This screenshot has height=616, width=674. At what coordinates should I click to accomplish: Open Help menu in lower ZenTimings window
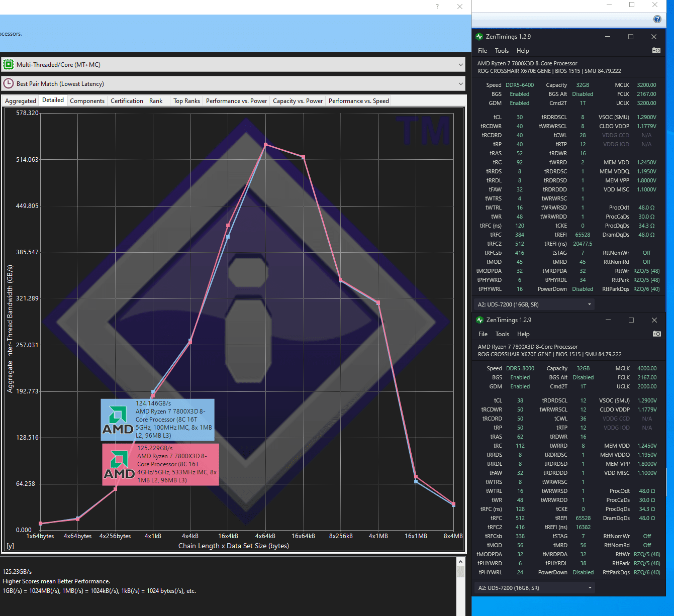pos(523,334)
